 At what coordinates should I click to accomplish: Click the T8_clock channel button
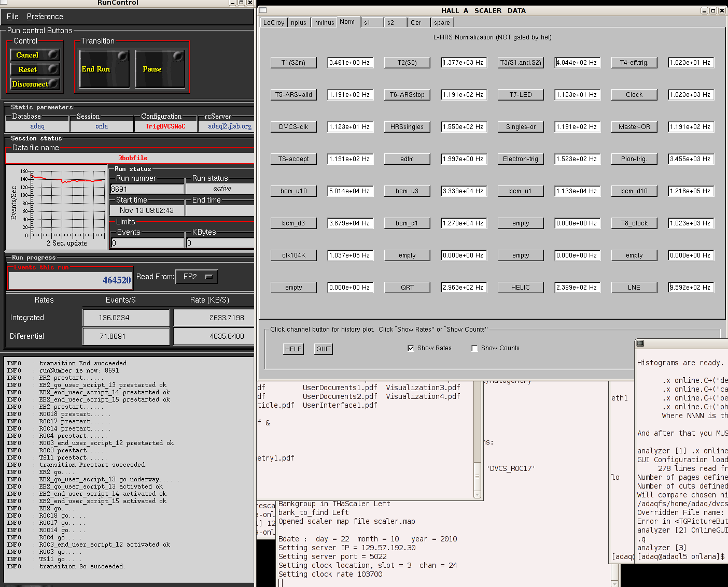click(634, 223)
